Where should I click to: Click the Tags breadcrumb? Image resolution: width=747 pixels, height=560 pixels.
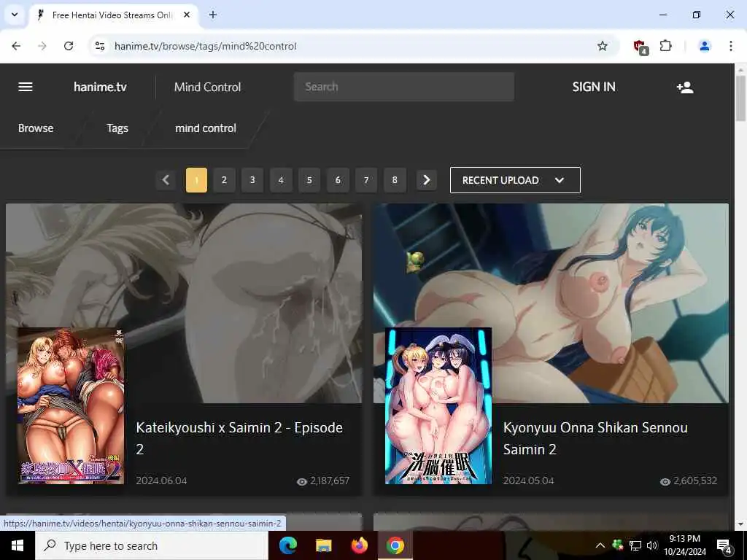(117, 128)
